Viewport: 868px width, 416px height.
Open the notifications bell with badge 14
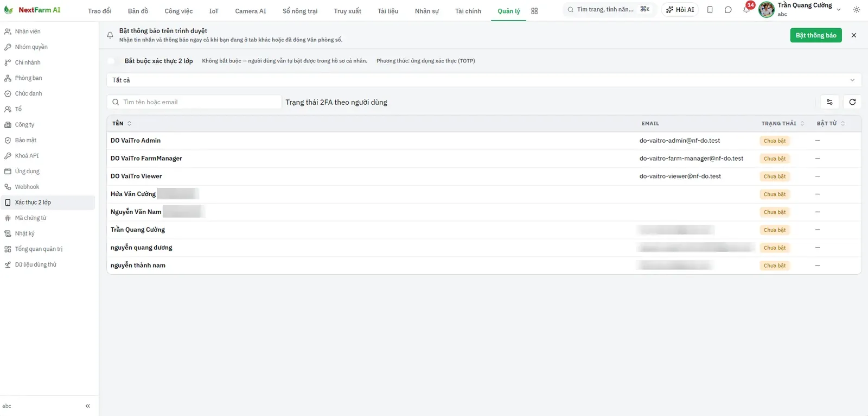747,9
